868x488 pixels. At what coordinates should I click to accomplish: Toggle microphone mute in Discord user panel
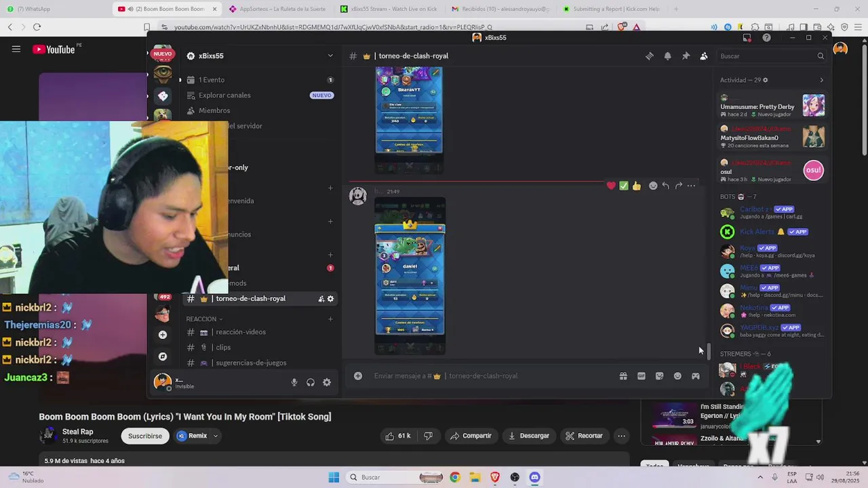coord(294,382)
